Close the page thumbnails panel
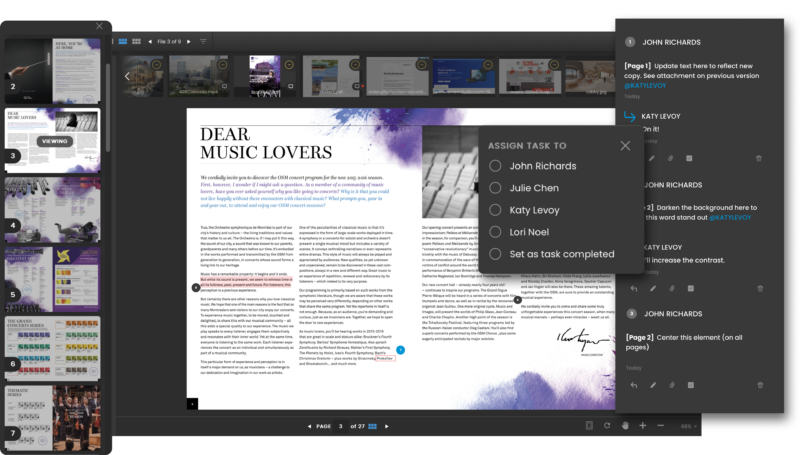Screen dimensions: 800x455 (99, 26)
